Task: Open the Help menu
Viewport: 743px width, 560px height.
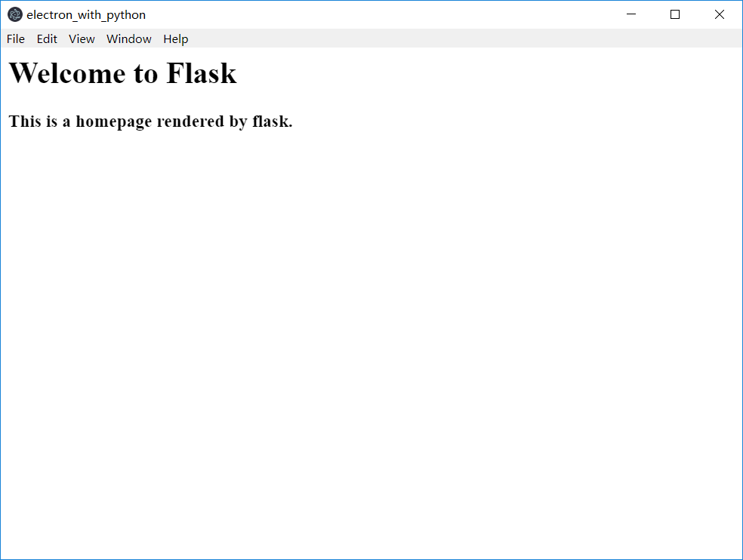Action: pyautogui.click(x=176, y=38)
